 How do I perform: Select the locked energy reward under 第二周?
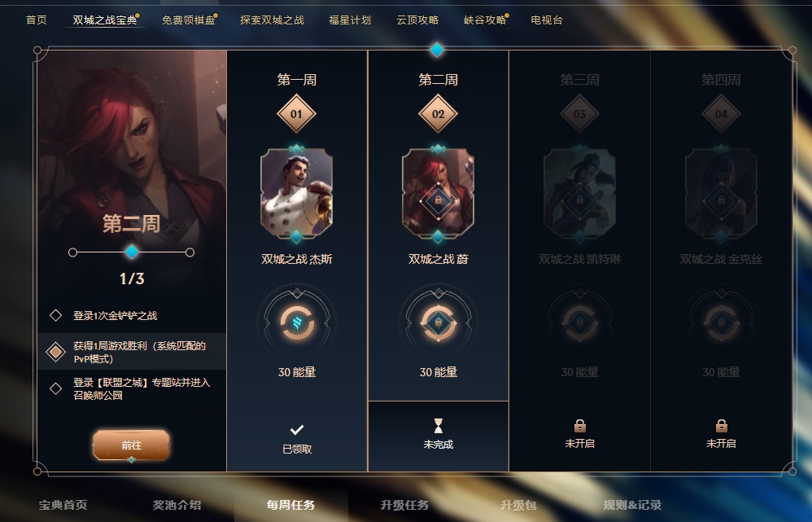pyautogui.click(x=438, y=323)
